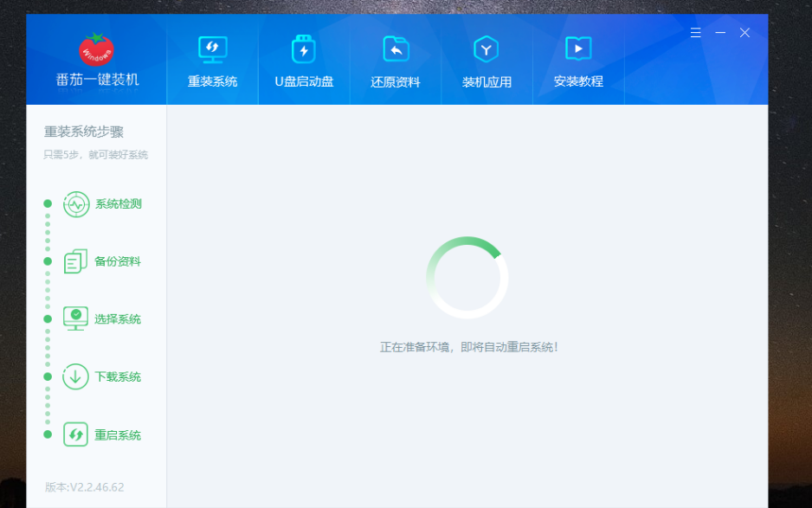
Task: Click the 重启系统 restart step icon
Action: 75,434
